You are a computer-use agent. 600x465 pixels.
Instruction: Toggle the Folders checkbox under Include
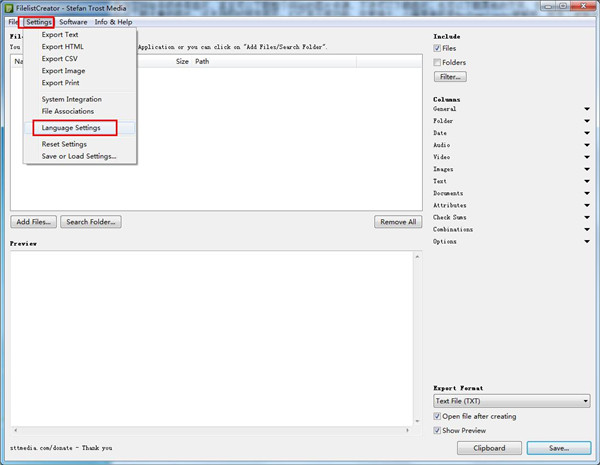tap(437, 62)
